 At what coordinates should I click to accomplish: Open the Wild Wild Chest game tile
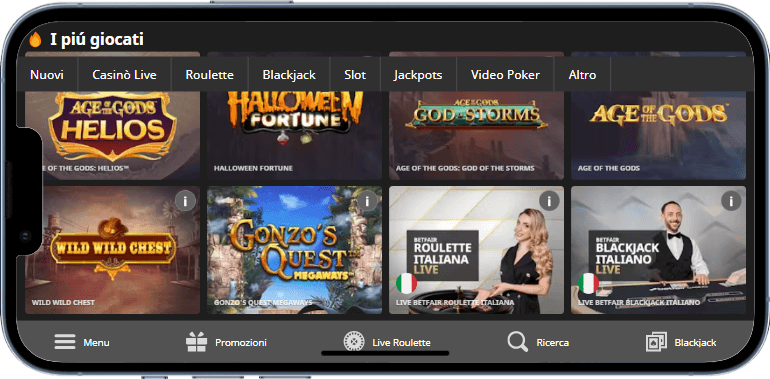click(x=112, y=250)
